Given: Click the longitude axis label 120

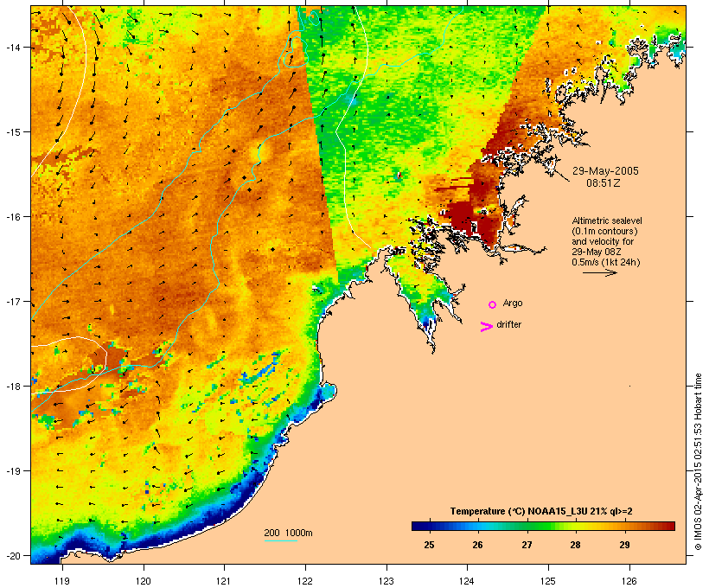Looking at the screenshot, I should tap(144, 581).
